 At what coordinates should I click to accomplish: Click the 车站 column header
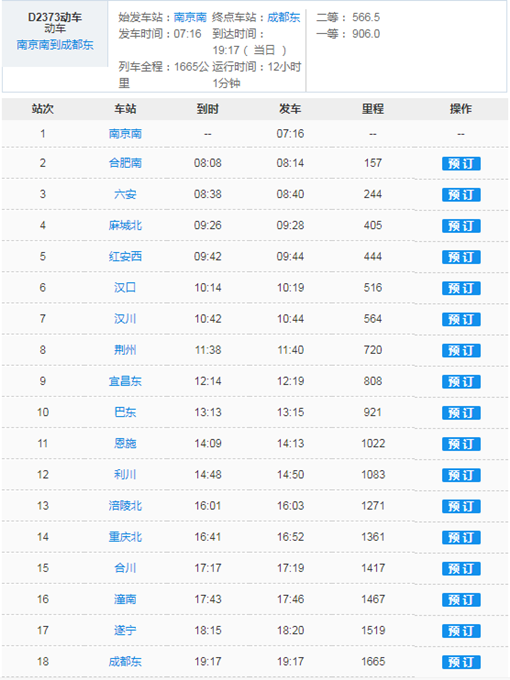coord(125,109)
